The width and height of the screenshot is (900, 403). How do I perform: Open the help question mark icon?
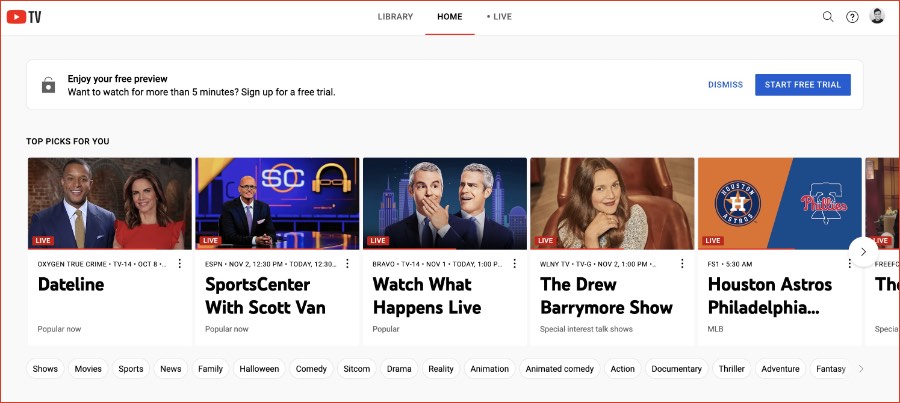[x=852, y=17]
